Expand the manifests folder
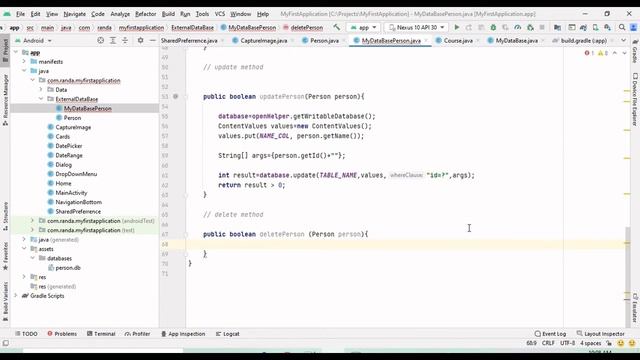 [x=24, y=62]
